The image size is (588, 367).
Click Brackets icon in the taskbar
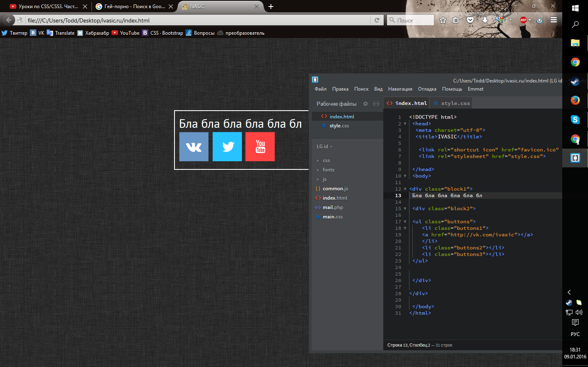point(575,158)
